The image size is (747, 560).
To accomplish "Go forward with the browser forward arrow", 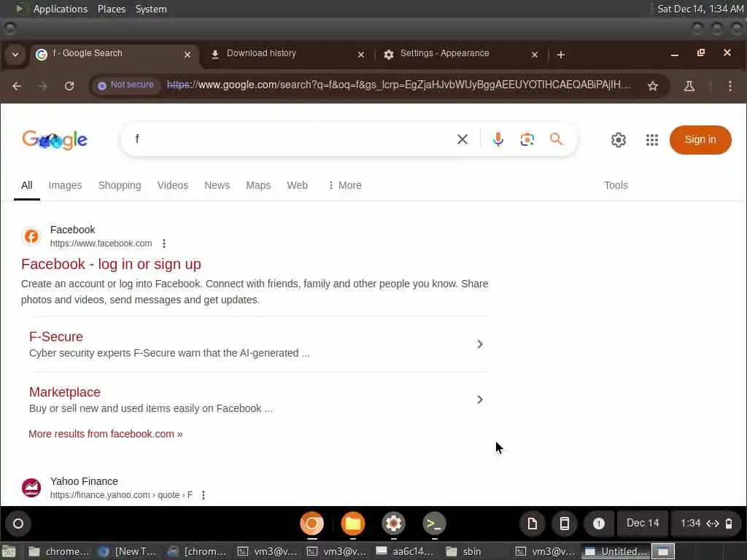I will click(x=43, y=86).
